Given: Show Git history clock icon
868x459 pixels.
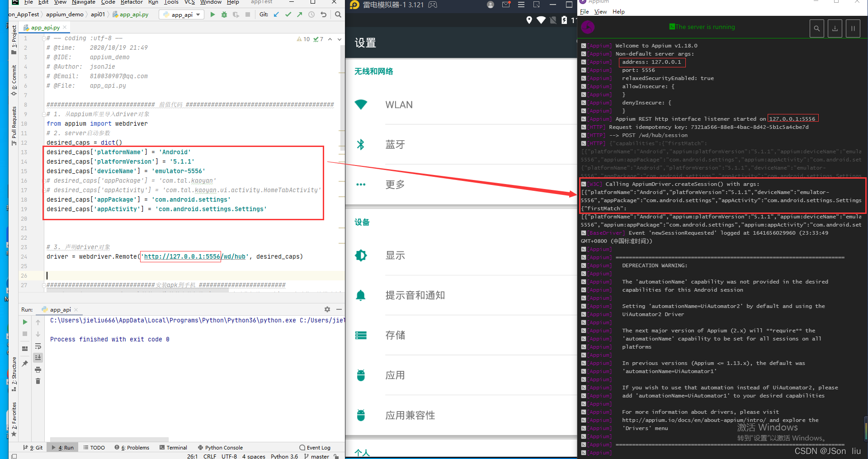Looking at the screenshot, I should tap(311, 14).
